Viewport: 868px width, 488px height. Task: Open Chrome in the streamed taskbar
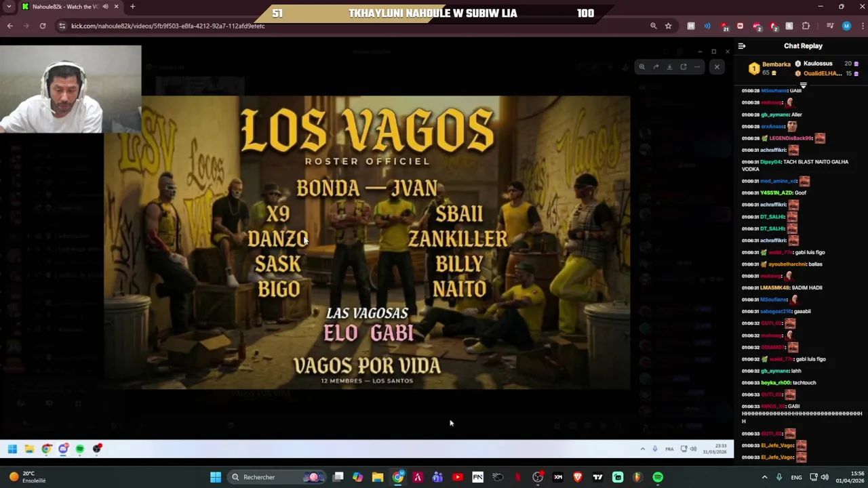[x=46, y=449]
